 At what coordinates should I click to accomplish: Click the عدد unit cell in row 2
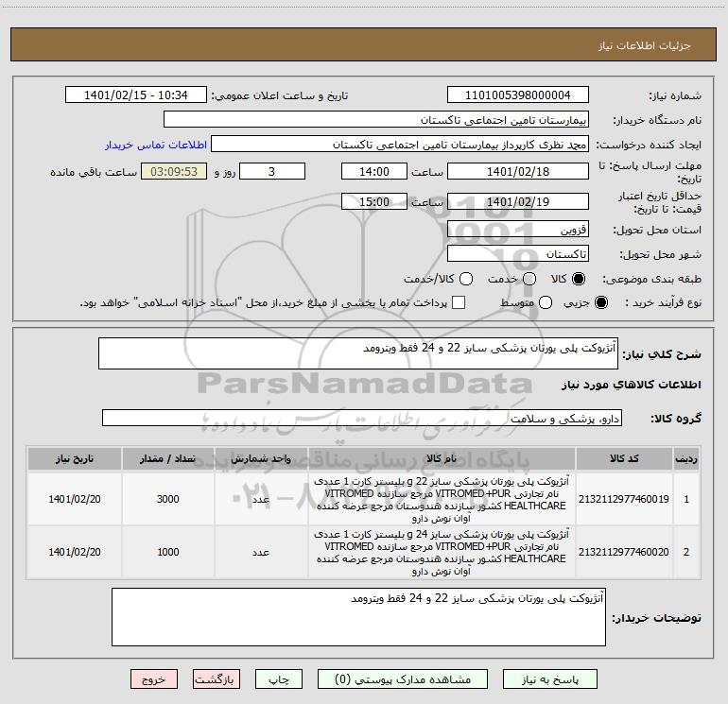[261, 552]
